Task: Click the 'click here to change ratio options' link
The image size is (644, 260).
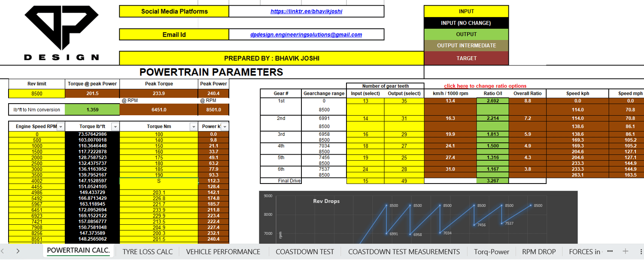Action: pyautogui.click(x=485, y=86)
